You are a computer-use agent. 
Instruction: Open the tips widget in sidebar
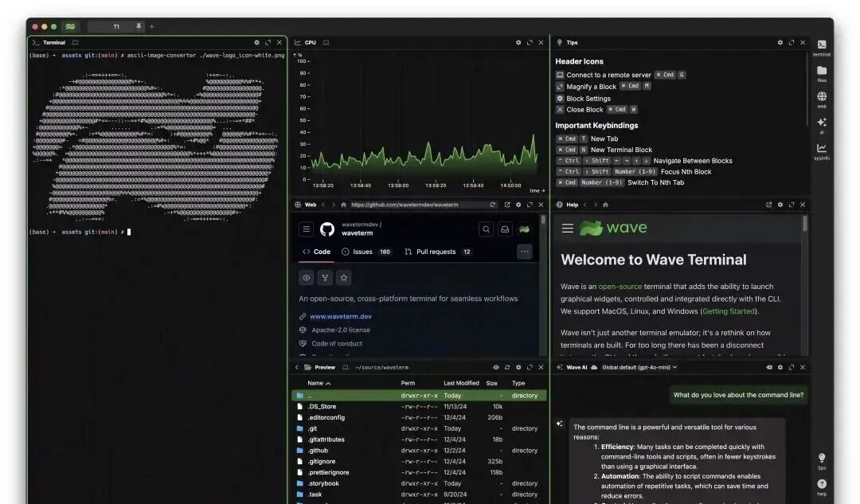click(x=822, y=461)
